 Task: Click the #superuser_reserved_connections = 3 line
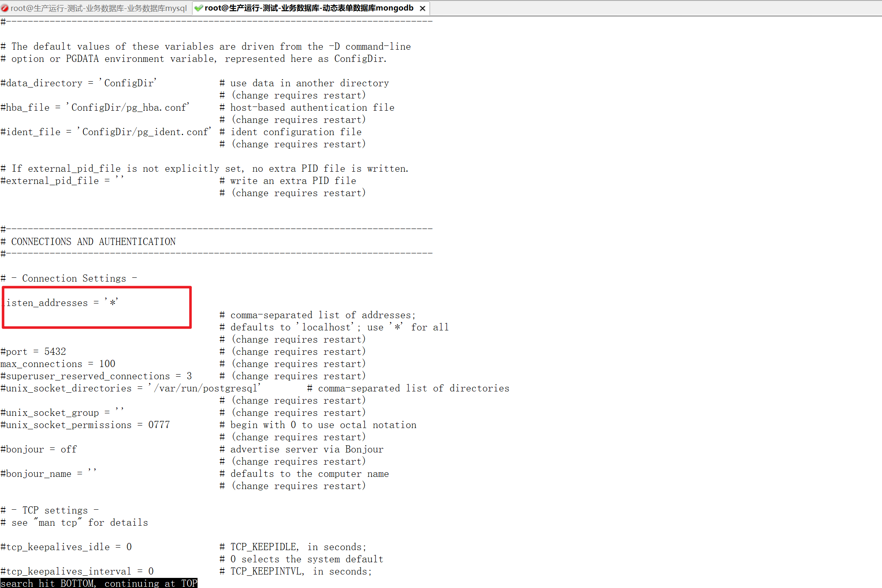tap(96, 376)
